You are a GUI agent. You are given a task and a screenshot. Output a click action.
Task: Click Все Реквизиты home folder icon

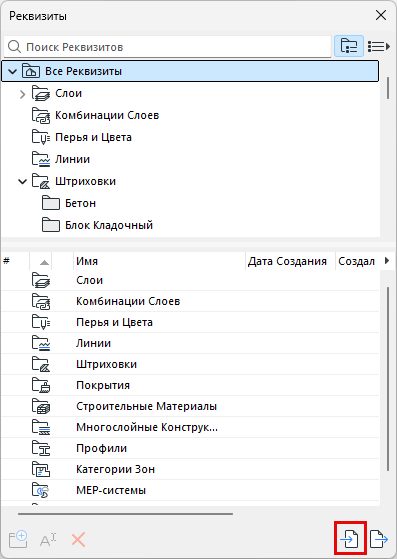[31, 71]
